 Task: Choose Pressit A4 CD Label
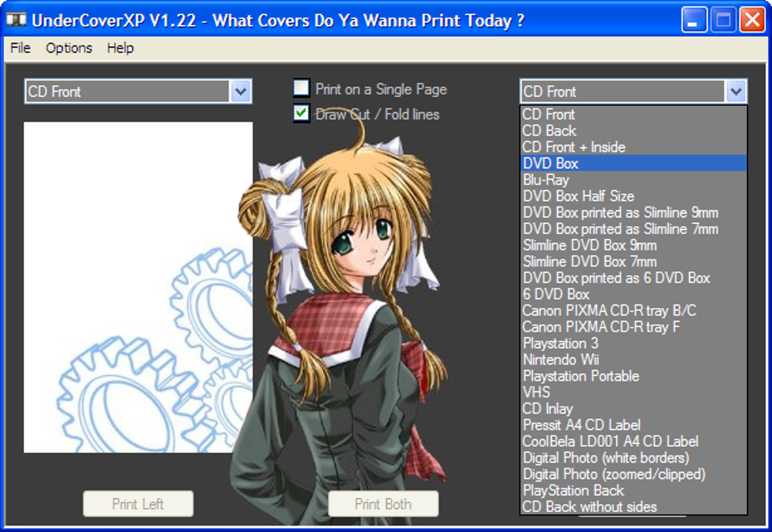coord(581,425)
